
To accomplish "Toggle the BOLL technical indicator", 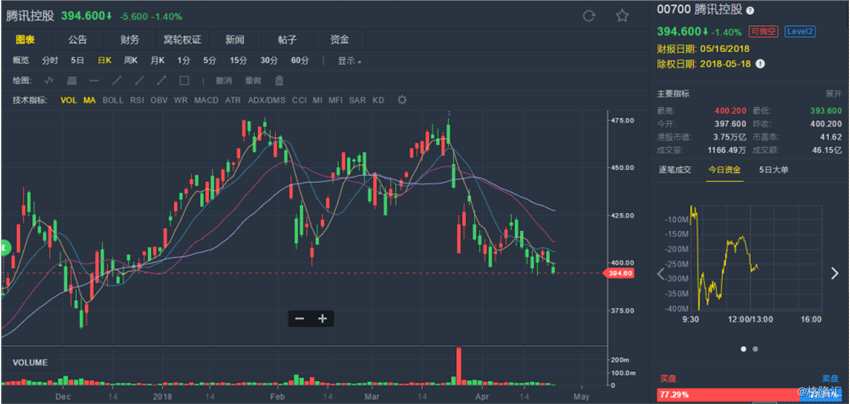I will (113, 100).
